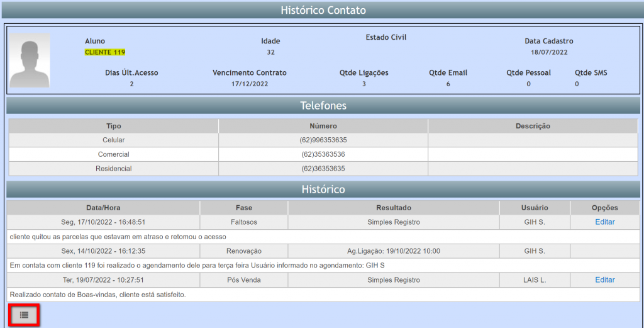
Task: Click the Celular phone number row
Action: [323, 140]
